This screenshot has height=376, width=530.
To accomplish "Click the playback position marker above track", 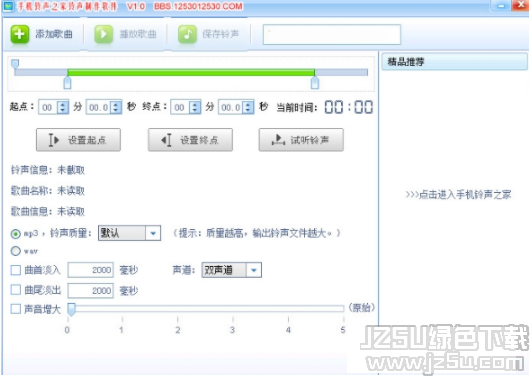I will click(15, 64).
